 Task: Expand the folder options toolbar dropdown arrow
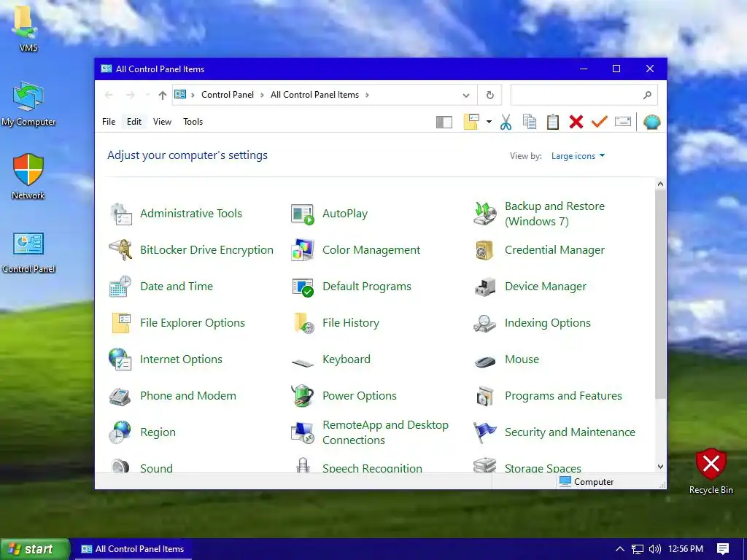[489, 122]
